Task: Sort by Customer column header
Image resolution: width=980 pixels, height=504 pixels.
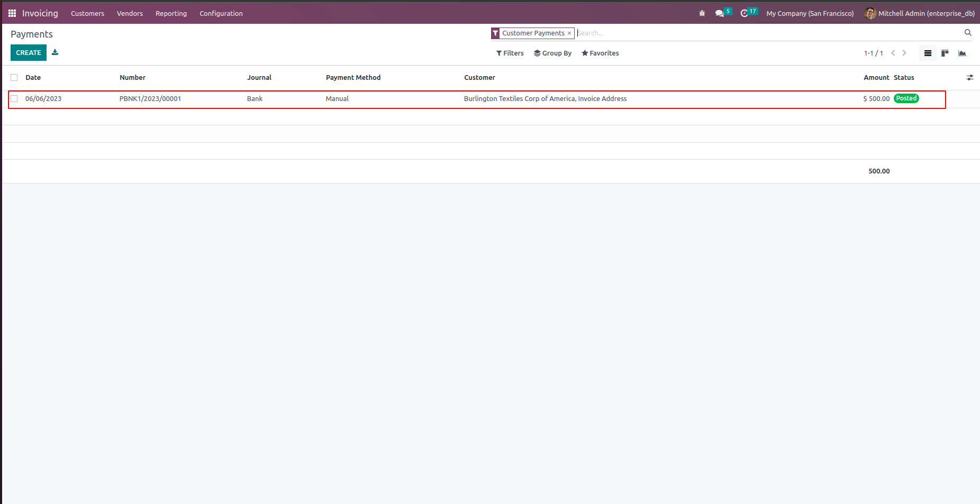Action: coord(479,77)
